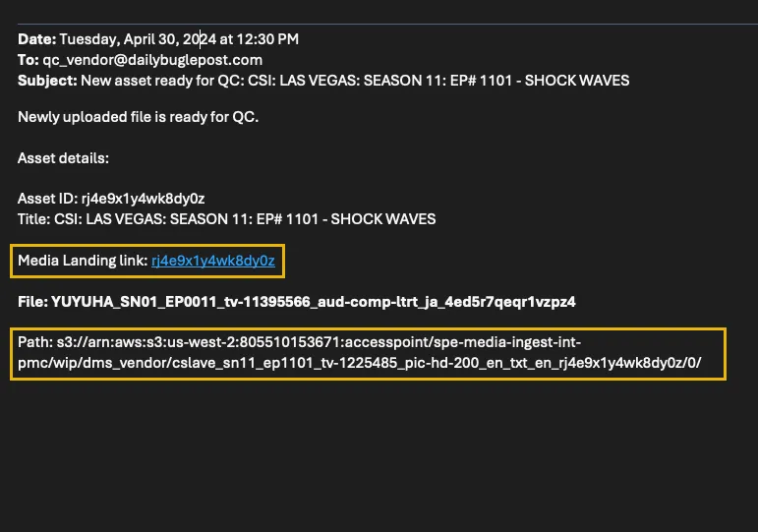Click the bold "To:" label
Screen dimensions: 758x532
coord(29,59)
